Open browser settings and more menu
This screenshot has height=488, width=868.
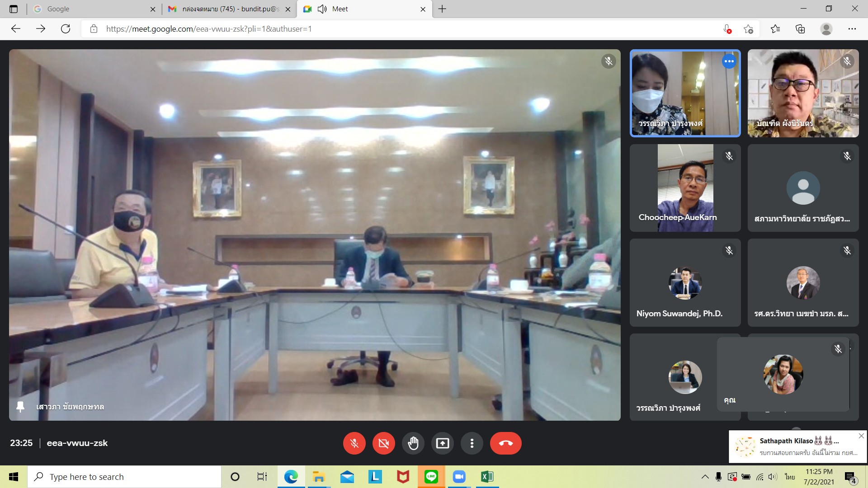(852, 29)
